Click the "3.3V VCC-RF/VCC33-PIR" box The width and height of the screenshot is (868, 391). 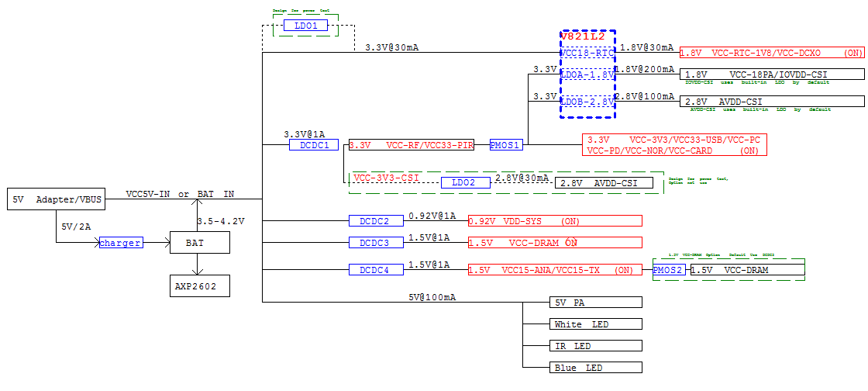click(412, 145)
